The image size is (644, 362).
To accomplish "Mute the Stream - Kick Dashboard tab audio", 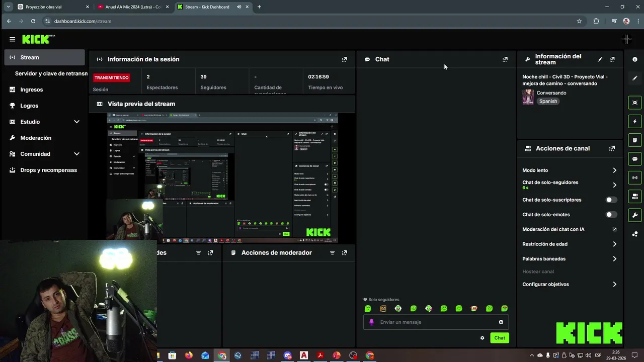I will coord(239,7).
